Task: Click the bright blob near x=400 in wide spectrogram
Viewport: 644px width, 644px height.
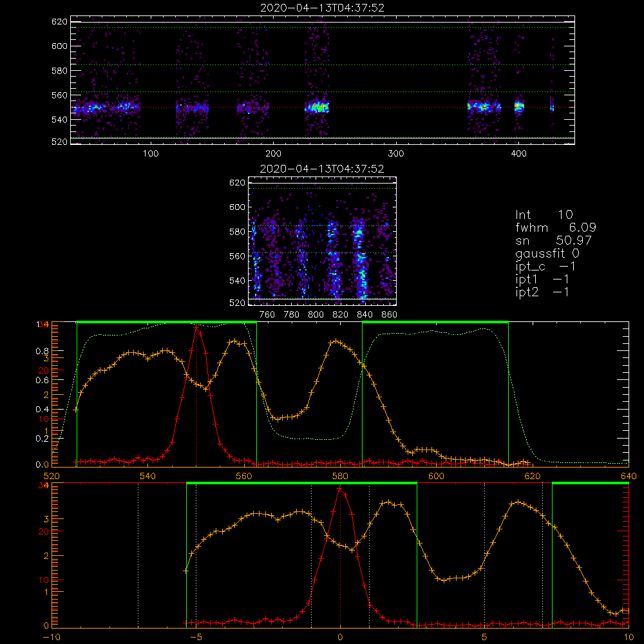Action: point(520,107)
